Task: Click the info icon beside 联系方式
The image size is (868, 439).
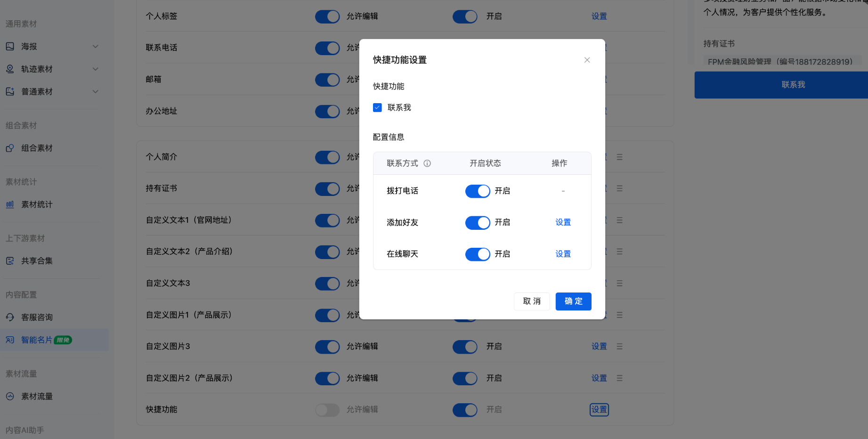Action: 427,163
